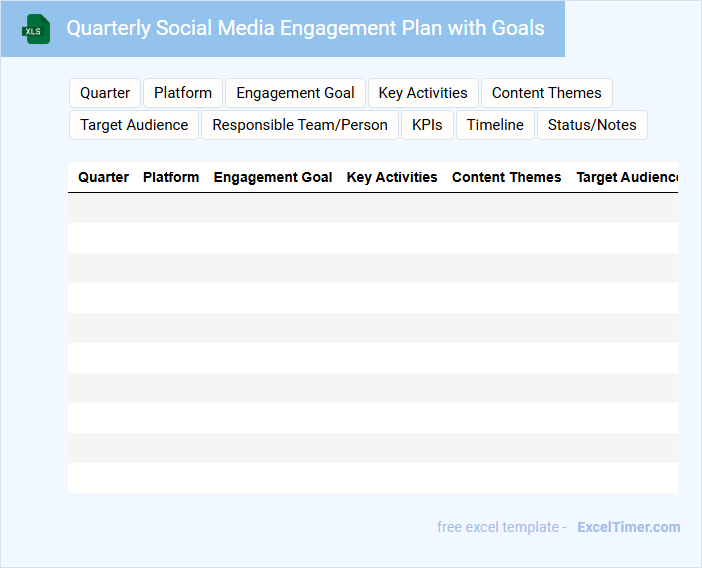
Task: Click the Engagement Goal column header
Action: [x=273, y=177]
